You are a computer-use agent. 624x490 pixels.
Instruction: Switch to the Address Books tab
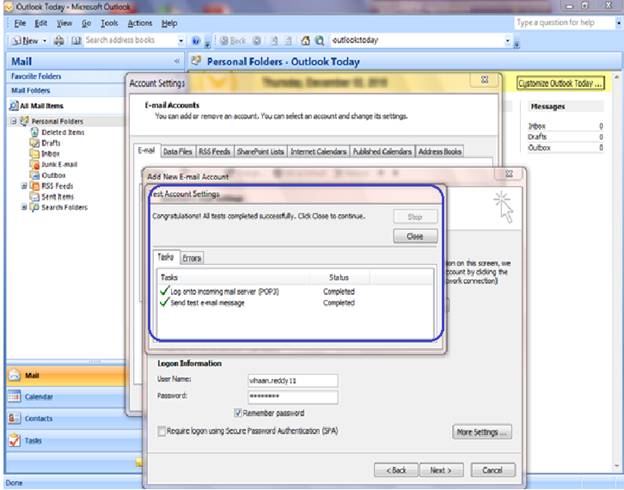(440, 152)
